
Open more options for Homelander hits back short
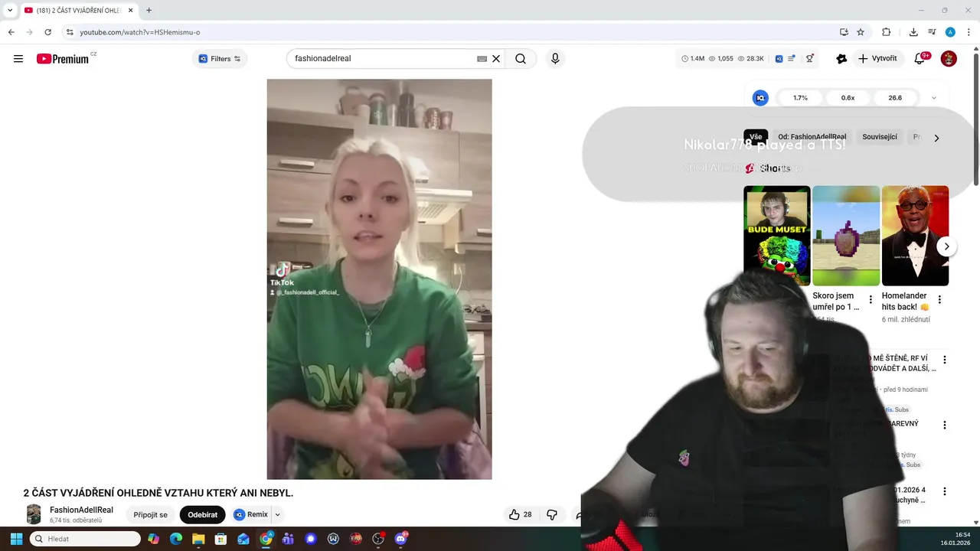[939, 299]
